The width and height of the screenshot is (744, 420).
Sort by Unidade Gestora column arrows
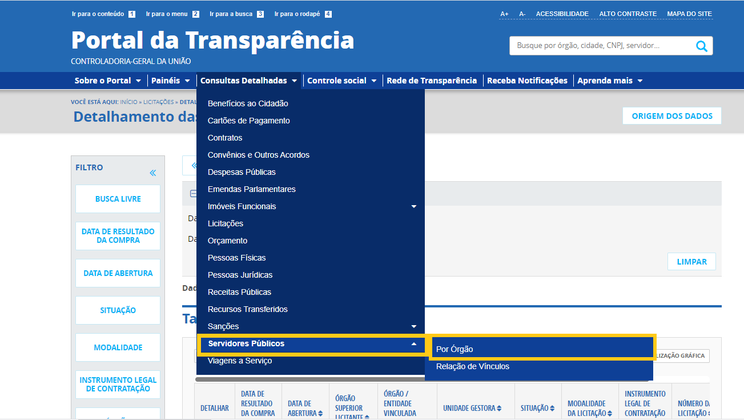coord(499,408)
